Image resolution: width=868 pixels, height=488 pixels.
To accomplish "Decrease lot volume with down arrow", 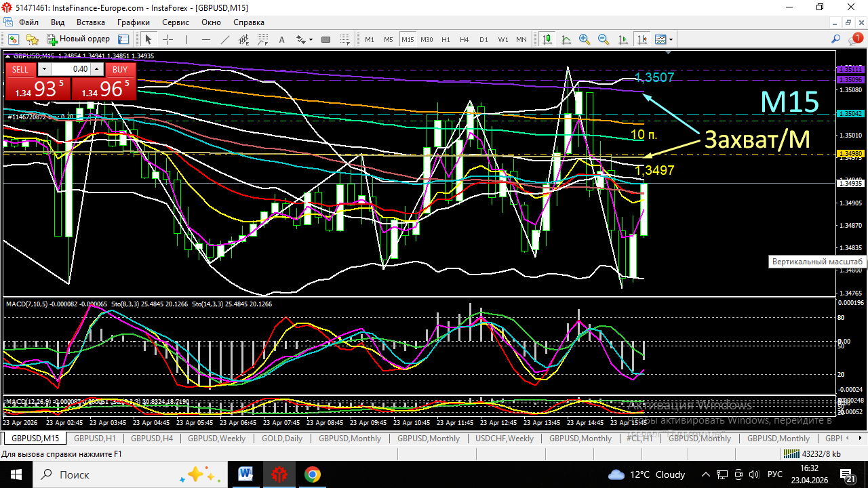I will (44, 69).
